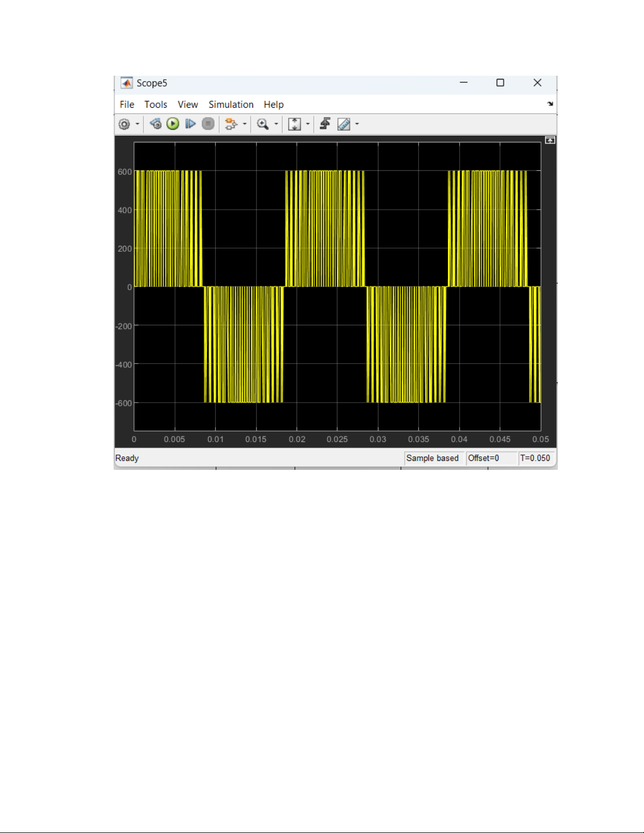Click the dock arrow in menu bar
Screen dimensions: 644x833
[x=550, y=104]
